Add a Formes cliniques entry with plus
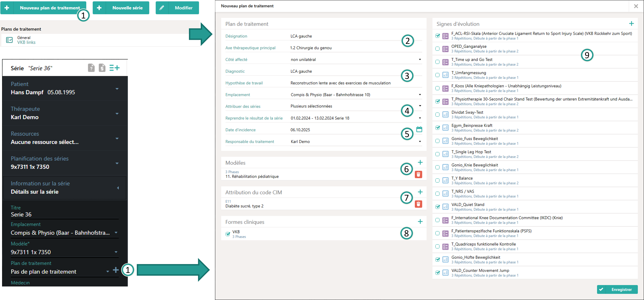 point(420,222)
